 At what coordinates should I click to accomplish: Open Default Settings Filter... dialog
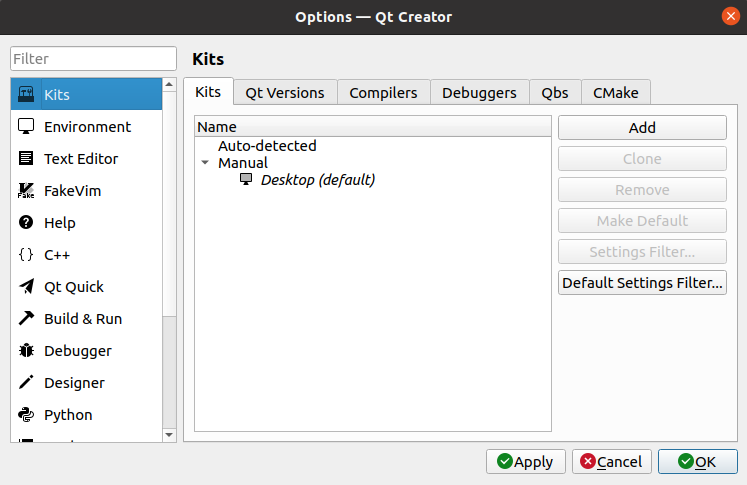642,283
